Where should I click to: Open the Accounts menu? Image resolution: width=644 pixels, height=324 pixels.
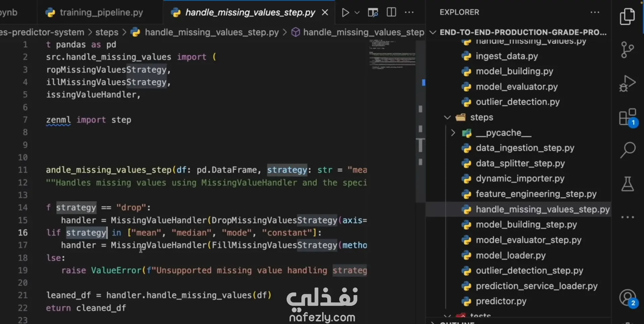pyautogui.click(x=628, y=298)
